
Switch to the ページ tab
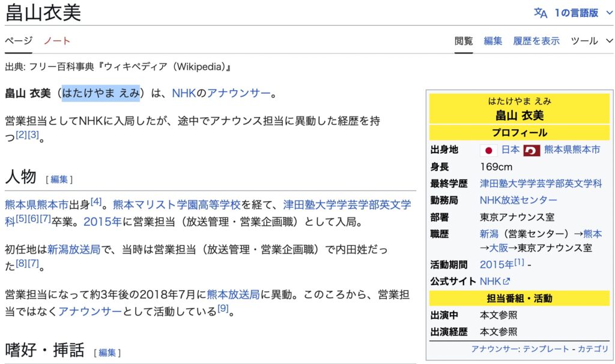tap(19, 41)
